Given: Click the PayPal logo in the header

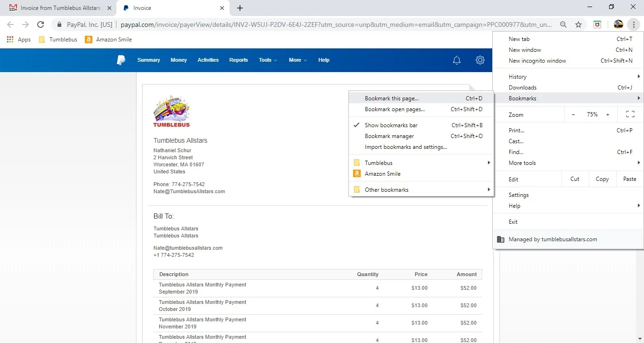Looking at the screenshot, I should pos(121,60).
